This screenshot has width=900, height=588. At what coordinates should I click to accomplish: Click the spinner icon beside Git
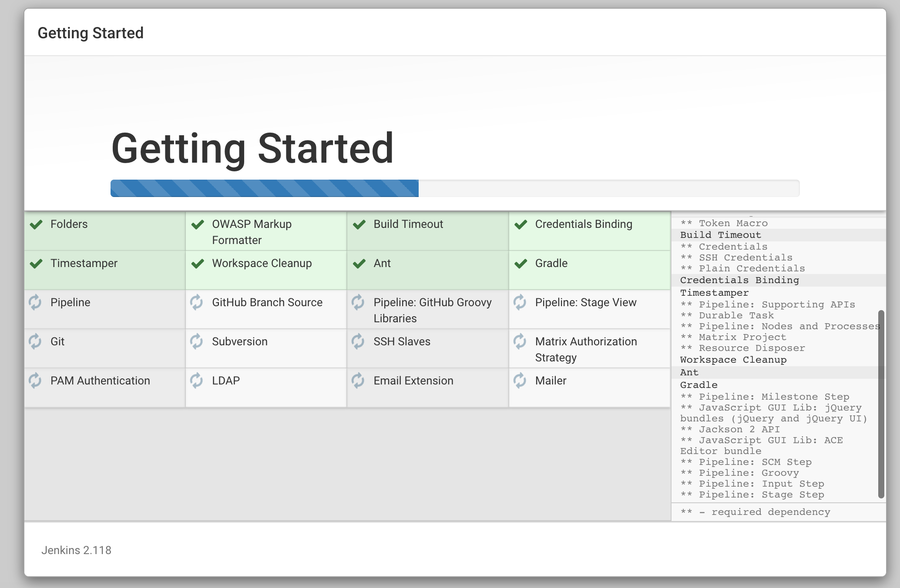[x=35, y=341]
